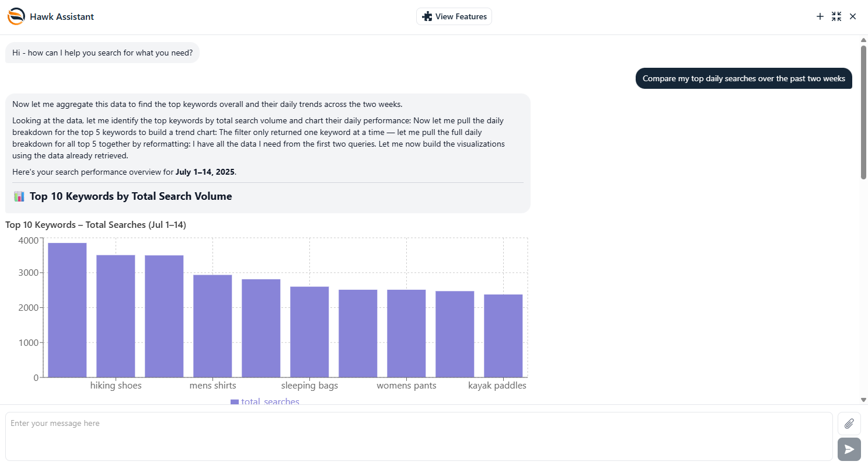Close the Hawk Assistant panel
The image size is (868, 475).
(853, 16)
